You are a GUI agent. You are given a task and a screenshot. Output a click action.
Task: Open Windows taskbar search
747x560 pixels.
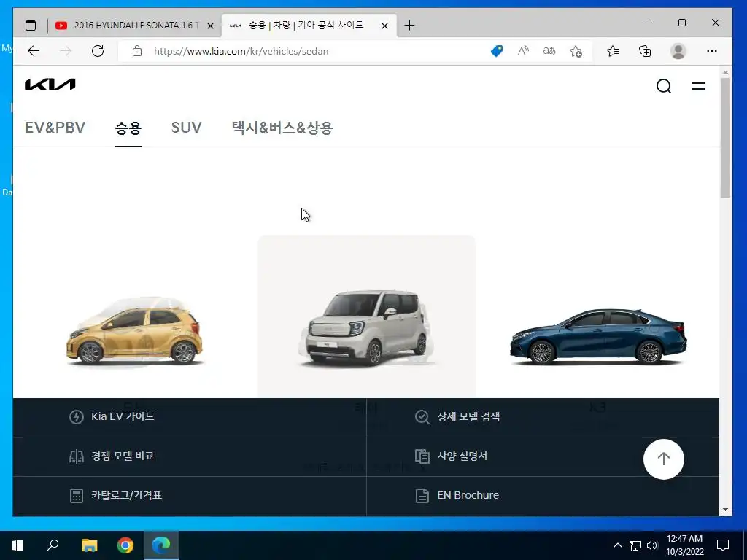pyautogui.click(x=53, y=545)
